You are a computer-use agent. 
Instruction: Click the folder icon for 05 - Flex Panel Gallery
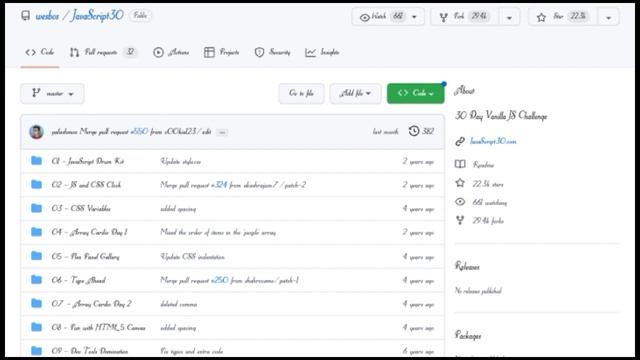point(36,256)
